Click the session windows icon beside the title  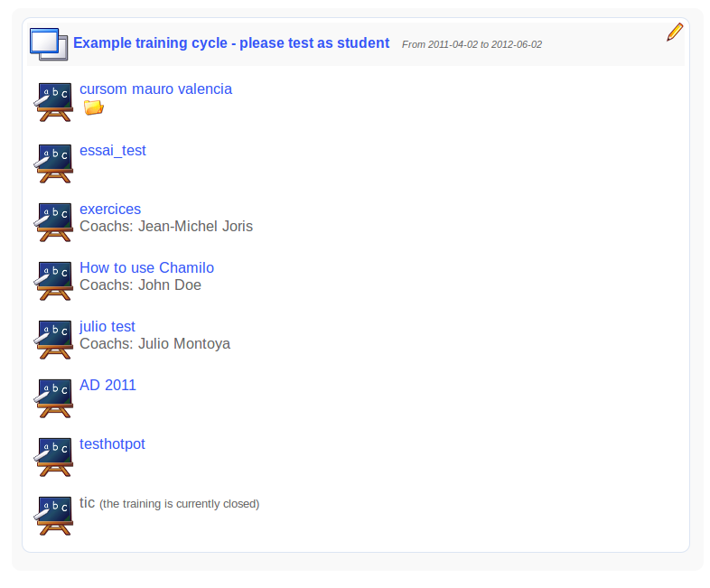coord(49,43)
